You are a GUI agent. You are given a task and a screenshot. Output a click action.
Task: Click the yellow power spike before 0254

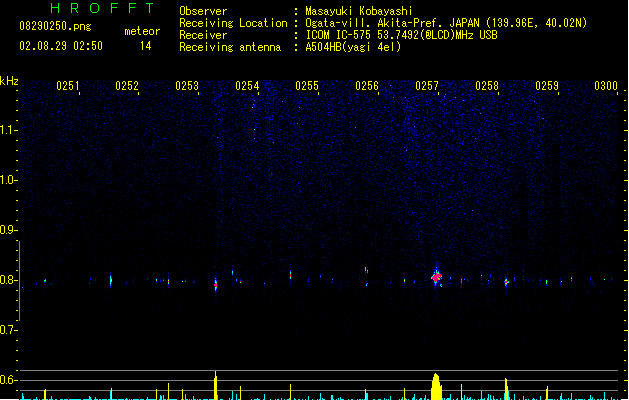(216, 385)
